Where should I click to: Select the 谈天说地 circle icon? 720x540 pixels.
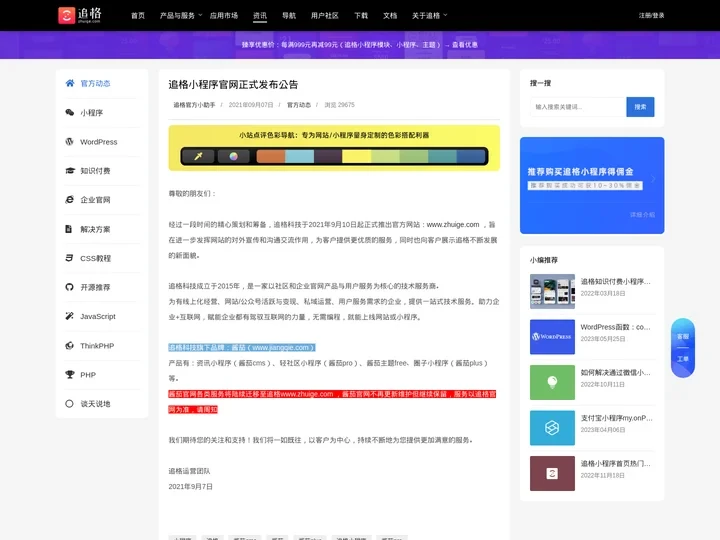(x=69, y=404)
